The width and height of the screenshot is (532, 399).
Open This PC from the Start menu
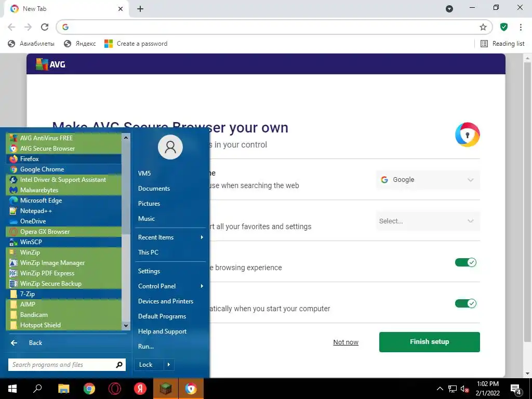148,252
